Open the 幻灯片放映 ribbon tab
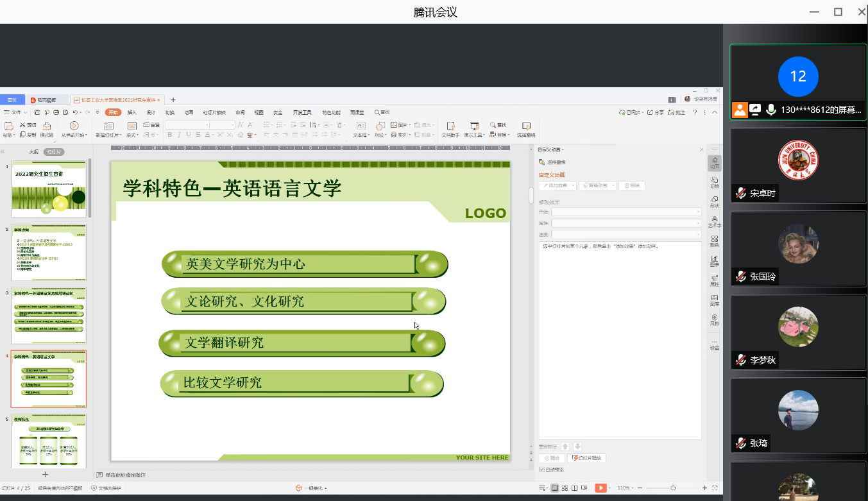 point(214,112)
